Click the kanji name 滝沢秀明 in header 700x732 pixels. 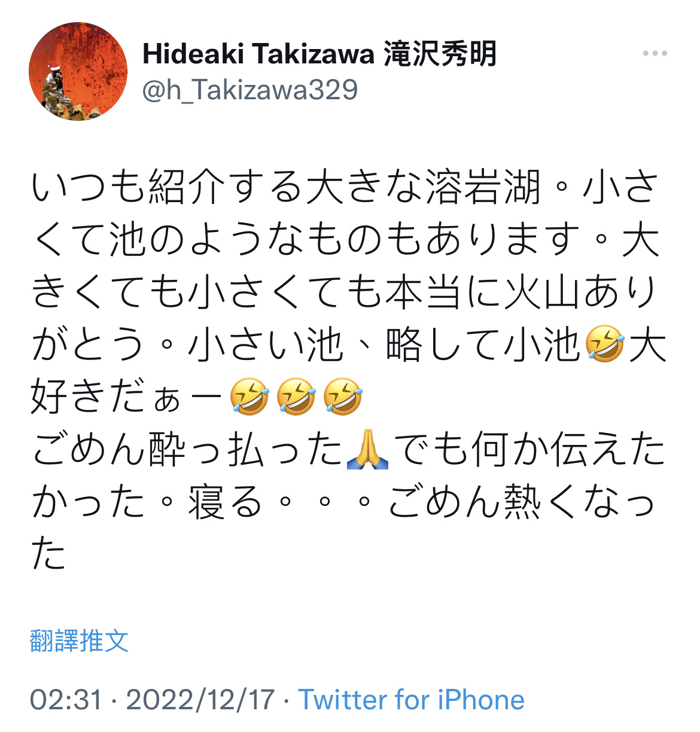pyautogui.click(x=440, y=54)
